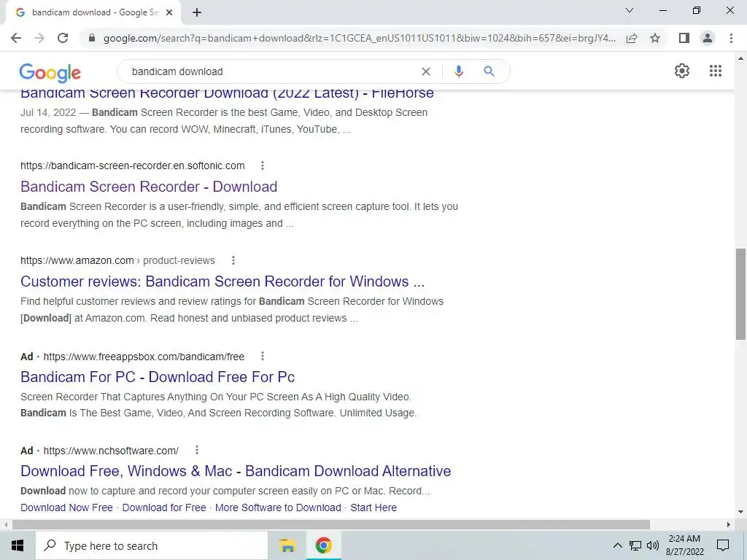The width and height of the screenshot is (747, 560).
Task: Click the Chrome address bar URL
Action: coord(359,38)
